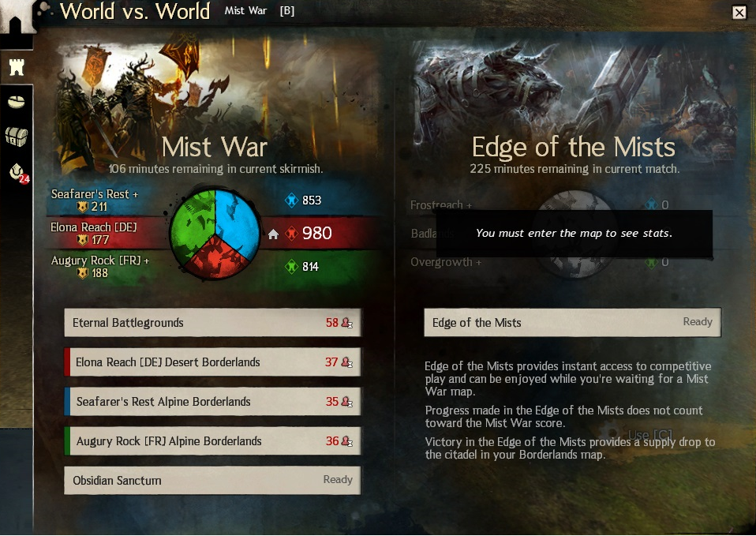This screenshot has height=536, width=756.
Task: Click the home icon next to red score
Action: click(273, 234)
